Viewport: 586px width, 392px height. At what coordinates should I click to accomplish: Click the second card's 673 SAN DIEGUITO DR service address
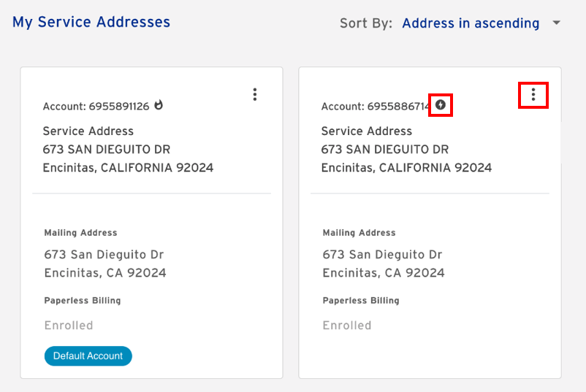(385, 150)
